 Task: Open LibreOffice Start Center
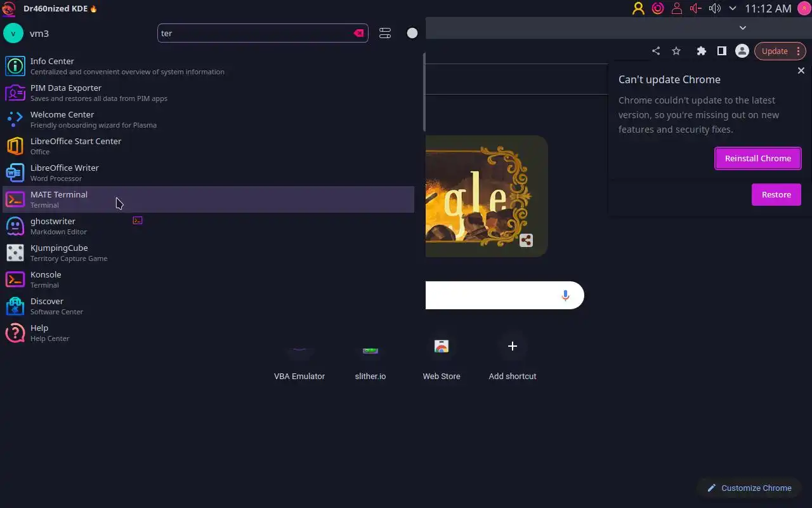tap(209, 146)
